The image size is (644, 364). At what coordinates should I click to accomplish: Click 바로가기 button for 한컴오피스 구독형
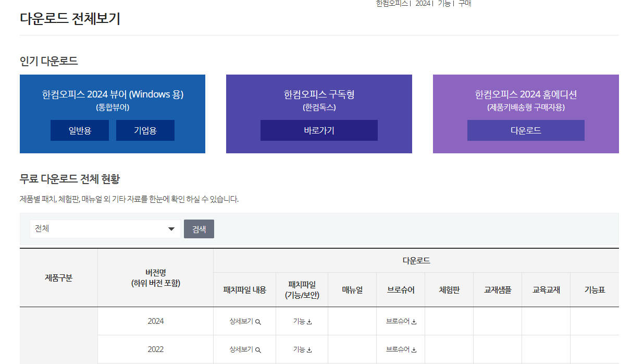pos(319,130)
